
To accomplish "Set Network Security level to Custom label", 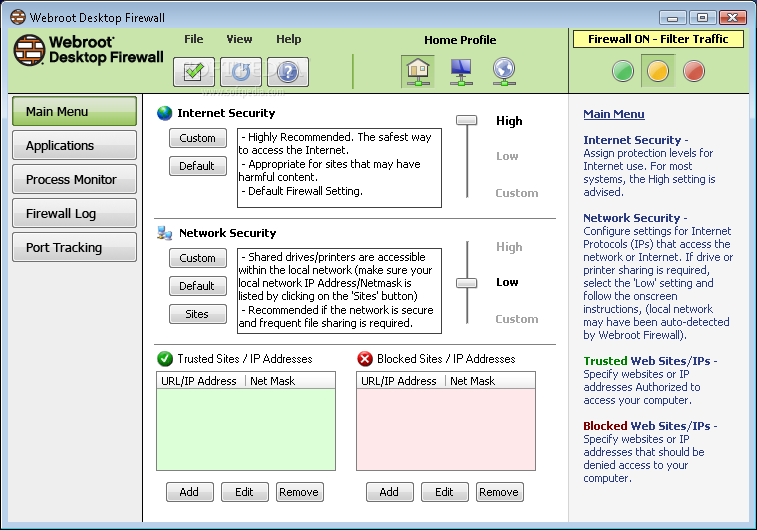I will pos(517,319).
